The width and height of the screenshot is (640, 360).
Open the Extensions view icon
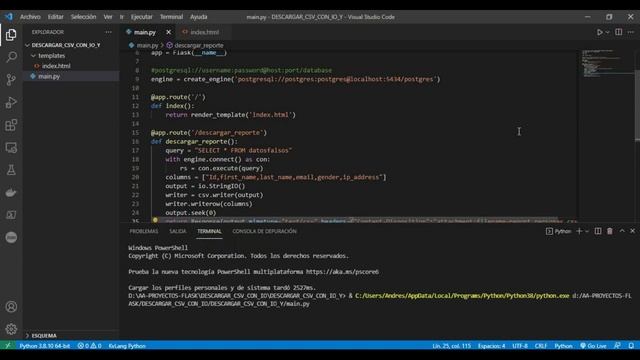[11, 125]
